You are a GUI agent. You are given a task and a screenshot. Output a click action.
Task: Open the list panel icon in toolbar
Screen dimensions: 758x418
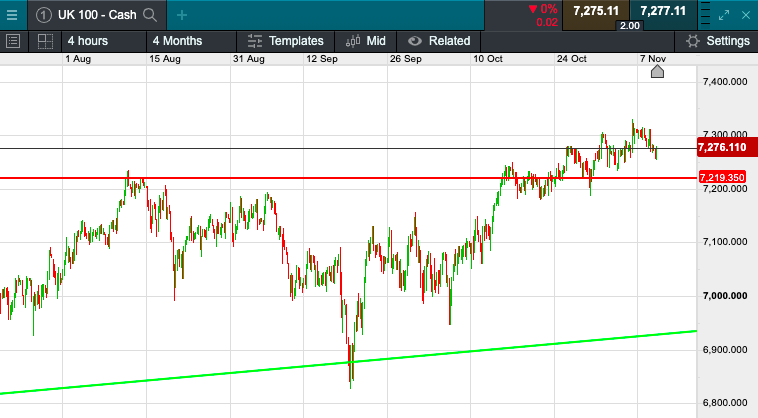13,41
